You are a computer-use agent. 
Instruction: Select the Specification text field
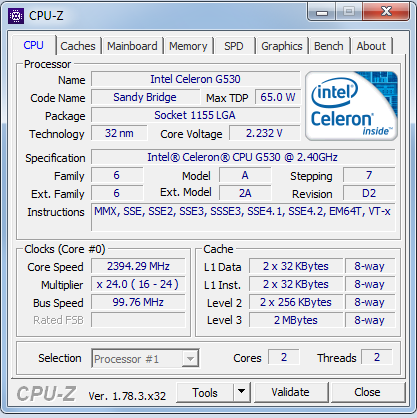click(243, 157)
